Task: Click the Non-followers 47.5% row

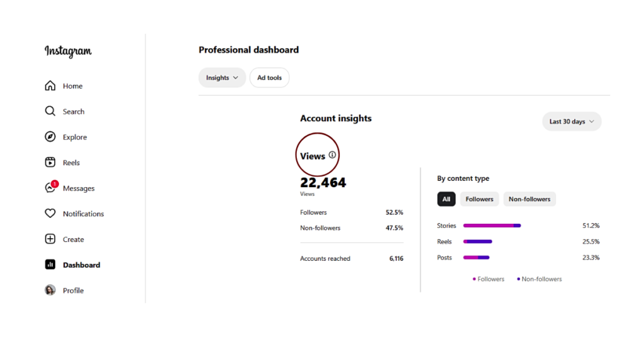Action: click(352, 228)
